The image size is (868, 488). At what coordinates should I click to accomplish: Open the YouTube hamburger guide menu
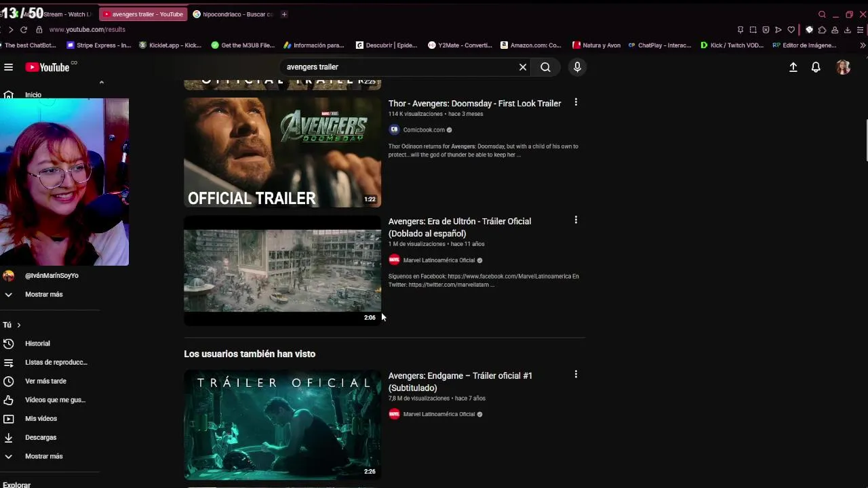pyautogui.click(x=8, y=67)
